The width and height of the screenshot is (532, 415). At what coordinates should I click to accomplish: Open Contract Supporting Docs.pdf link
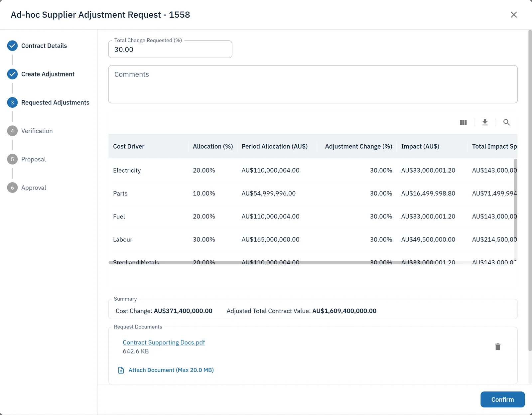click(x=164, y=342)
